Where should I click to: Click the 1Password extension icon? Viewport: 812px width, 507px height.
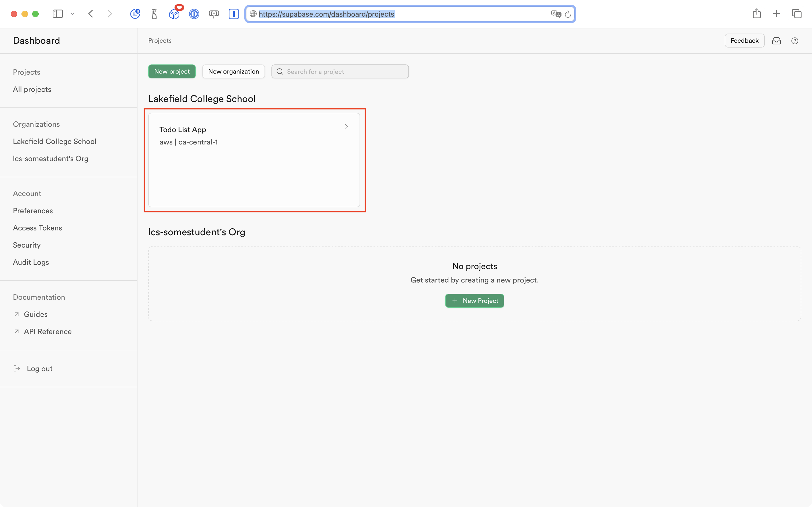tap(194, 14)
